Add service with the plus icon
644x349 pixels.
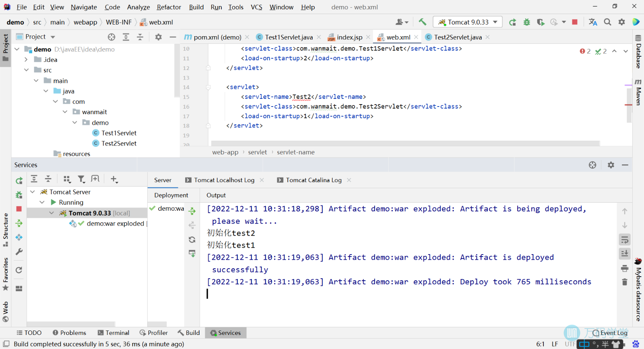[114, 179]
